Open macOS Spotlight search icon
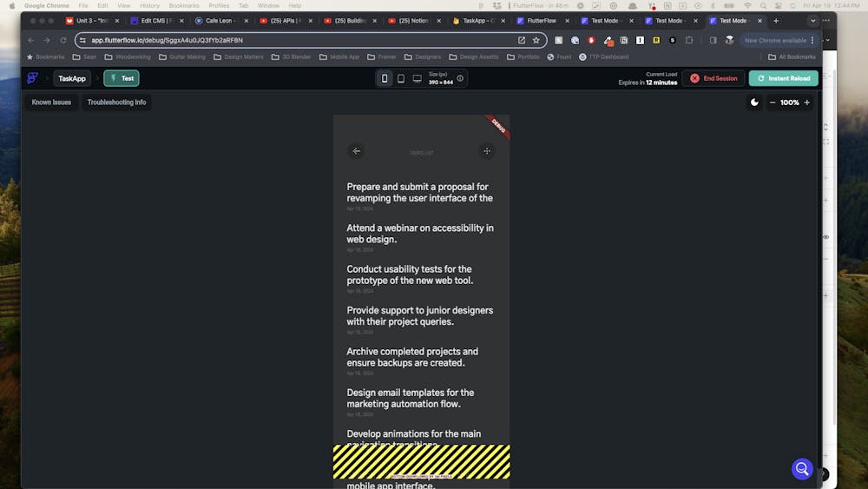Screen dimensions: 868x489 click(x=763, y=5)
